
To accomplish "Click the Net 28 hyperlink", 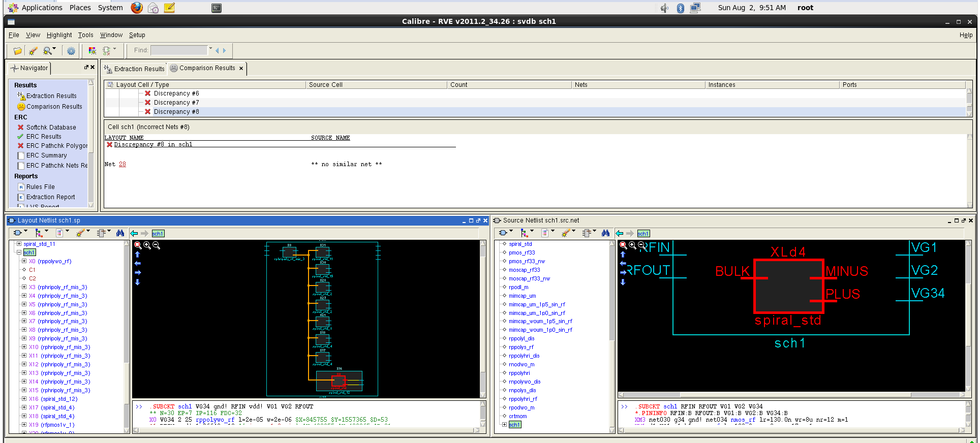I will 122,164.
